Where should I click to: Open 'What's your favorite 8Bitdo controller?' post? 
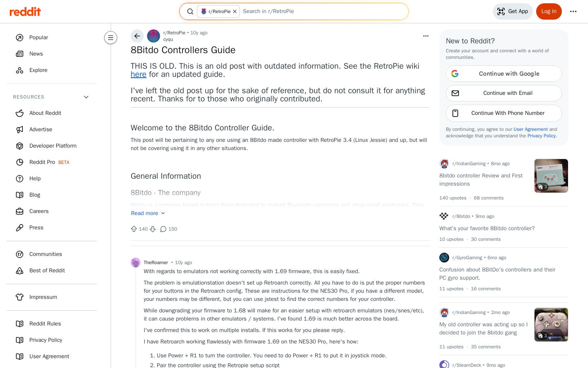pyautogui.click(x=487, y=229)
